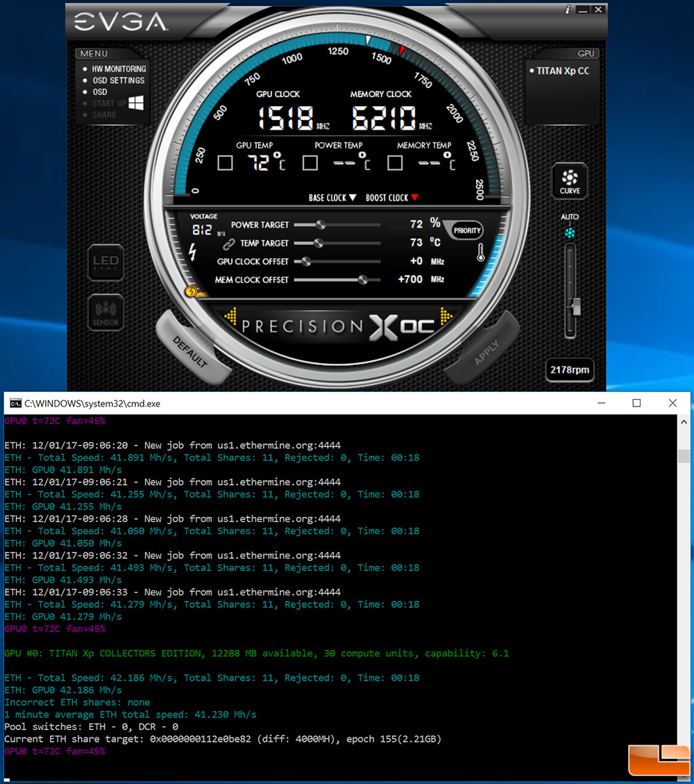Click the MEM CLOCK OFFSET slider handle
The height and width of the screenshot is (784, 694).
363,280
